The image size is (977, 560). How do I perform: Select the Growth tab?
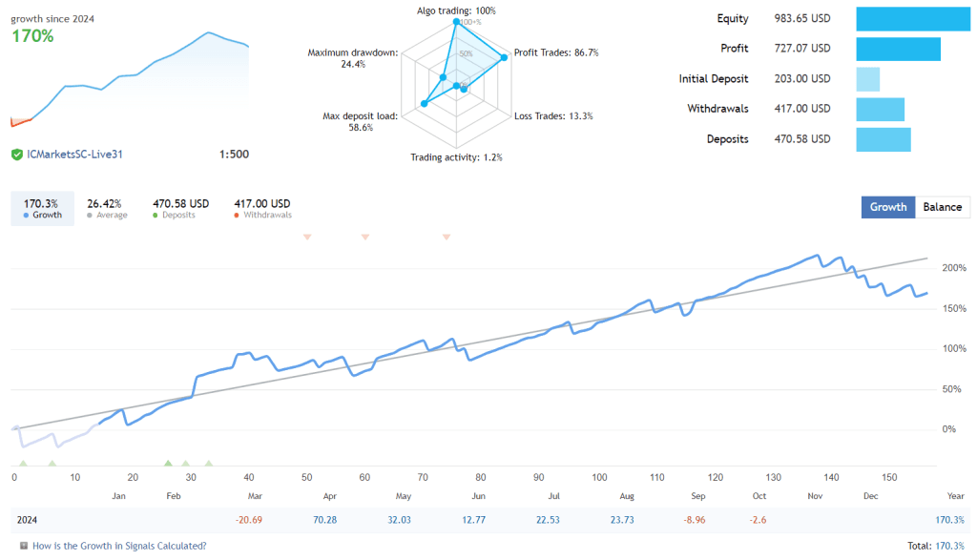point(887,207)
